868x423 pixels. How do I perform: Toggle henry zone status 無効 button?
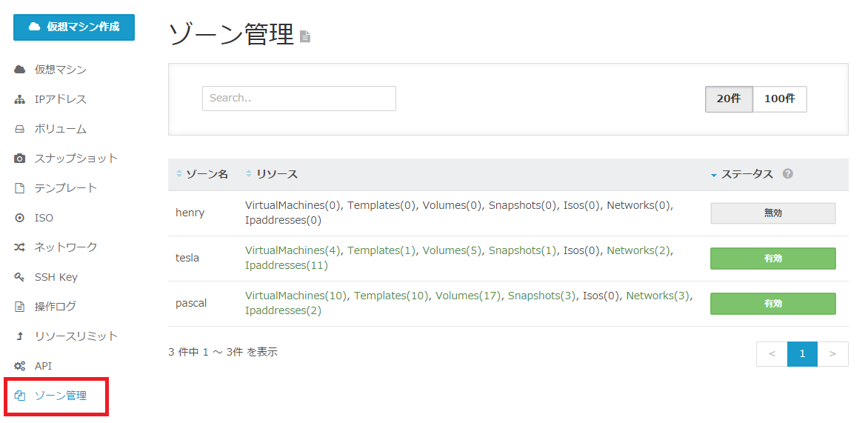click(772, 213)
